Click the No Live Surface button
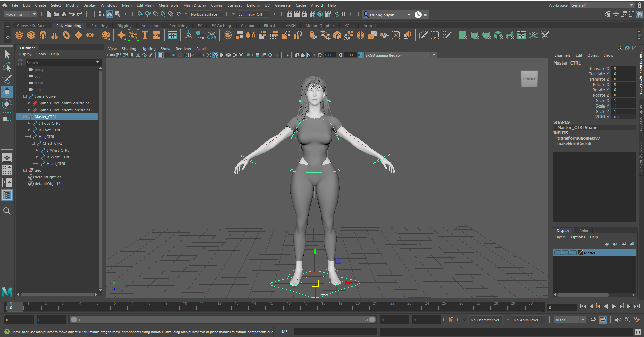This screenshot has height=337, width=644. pos(205,14)
